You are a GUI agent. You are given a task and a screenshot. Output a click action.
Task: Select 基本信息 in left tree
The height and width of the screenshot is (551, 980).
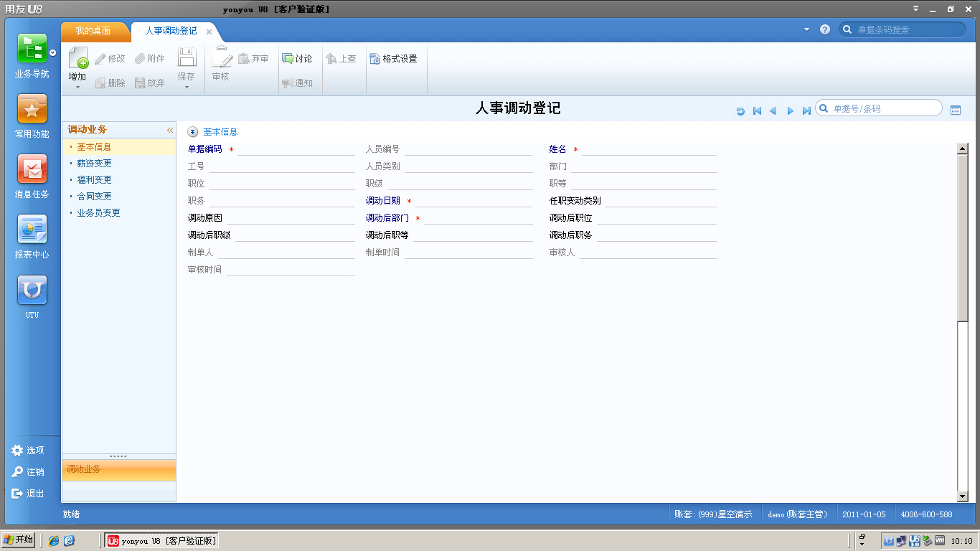pos(119,147)
